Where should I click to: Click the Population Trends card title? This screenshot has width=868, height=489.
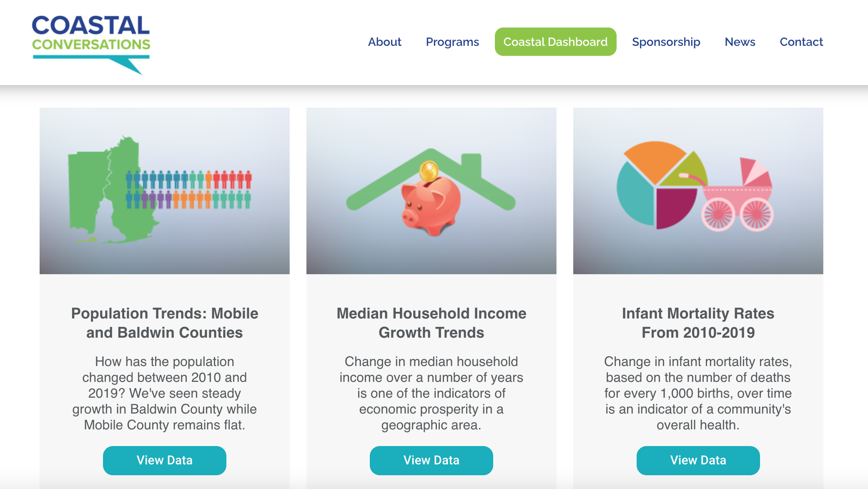point(164,323)
